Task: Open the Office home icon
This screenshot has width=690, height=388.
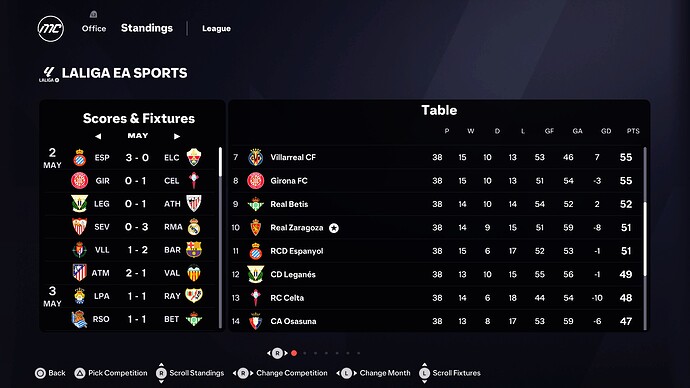Action: [x=93, y=15]
